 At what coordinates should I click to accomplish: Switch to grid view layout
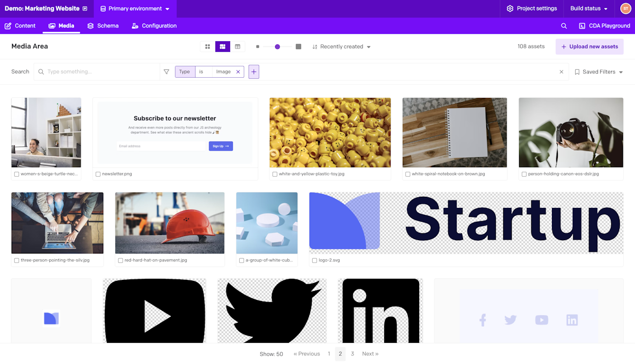pyautogui.click(x=207, y=47)
